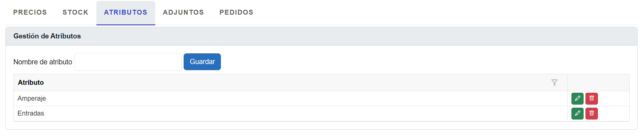Switch to the PRECIOS tab
This screenshot has height=136, width=644.
tap(30, 13)
